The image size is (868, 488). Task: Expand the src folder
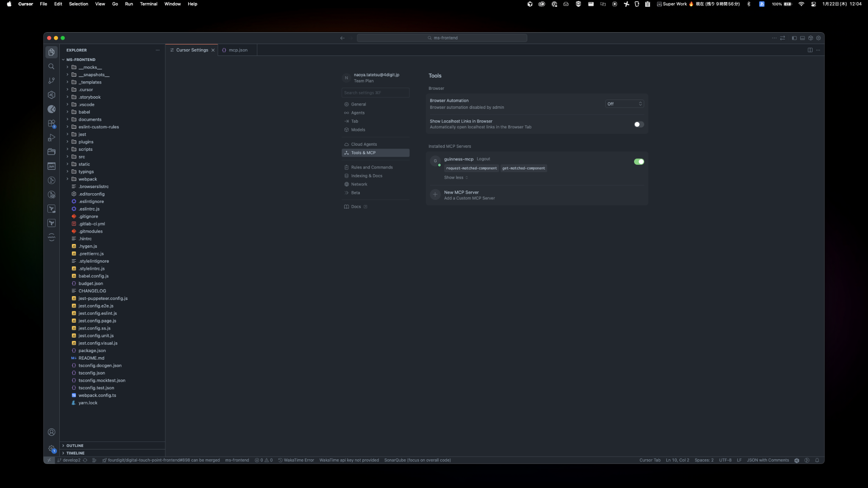(82, 157)
